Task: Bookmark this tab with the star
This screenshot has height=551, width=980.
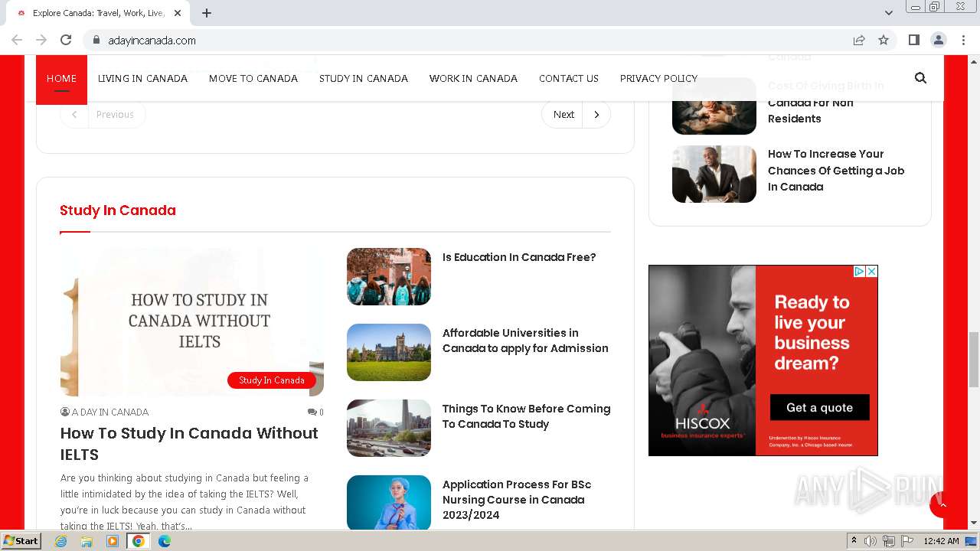Action: click(x=884, y=40)
